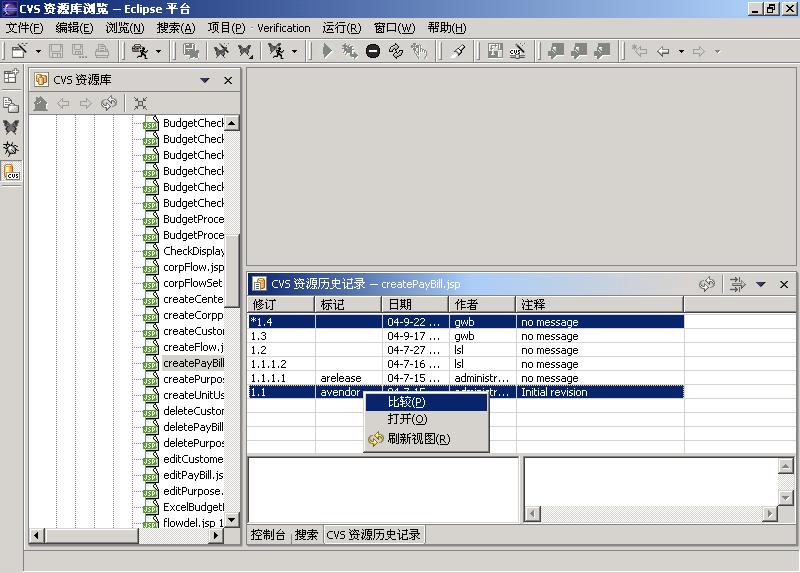800x573 pixels.
Task: Select corpFlow.jsp in repository tree
Action: (x=193, y=267)
